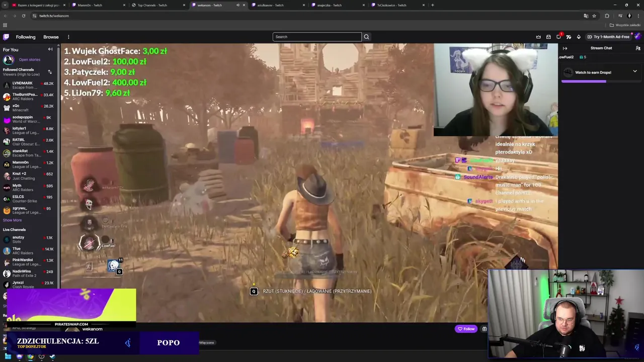Screen dimensions: 644x362
Task: Switch to TvCiezkowice - Twitch tab
Action: [398, 5]
